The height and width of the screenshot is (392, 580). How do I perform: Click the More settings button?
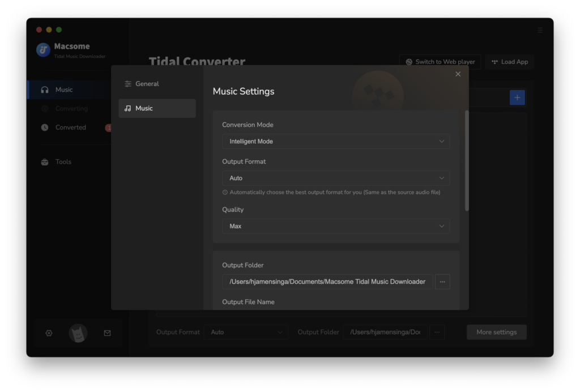click(496, 332)
